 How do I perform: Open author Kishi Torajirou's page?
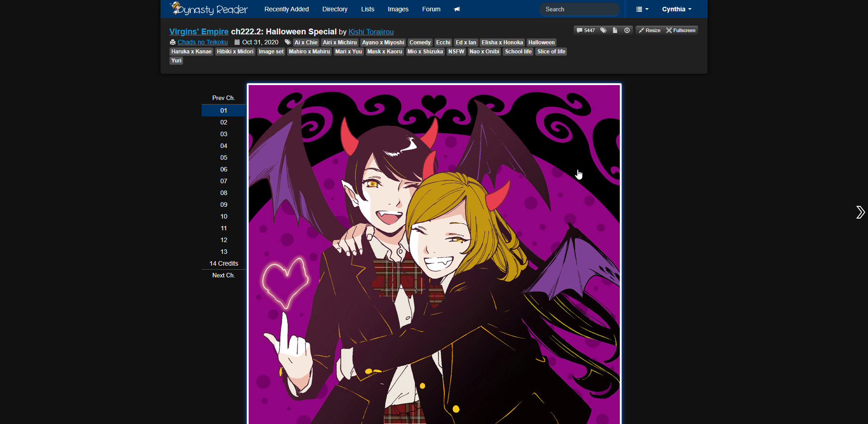tap(371, 32)
